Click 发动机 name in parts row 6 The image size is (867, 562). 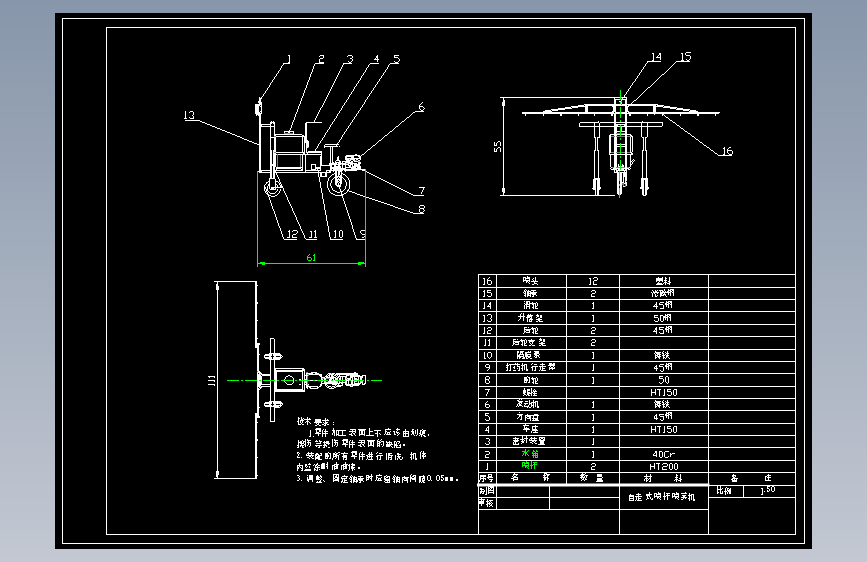tap(527, 404)
